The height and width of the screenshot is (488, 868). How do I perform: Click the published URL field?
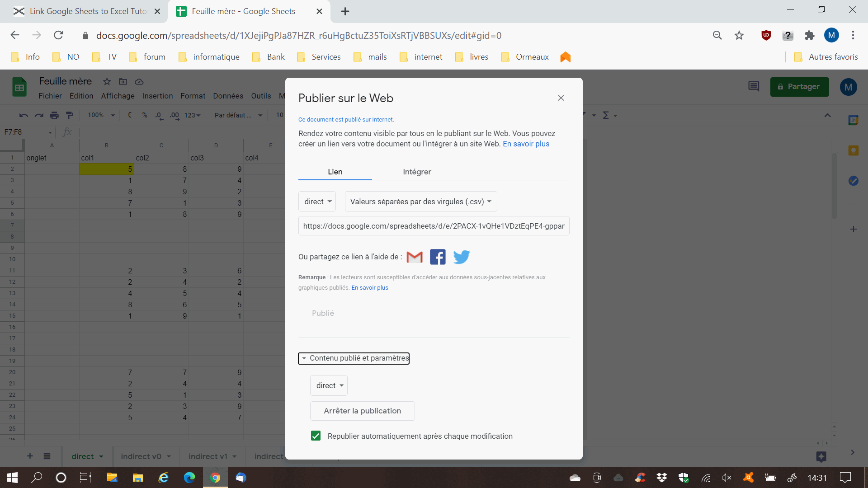click(434, 226)
